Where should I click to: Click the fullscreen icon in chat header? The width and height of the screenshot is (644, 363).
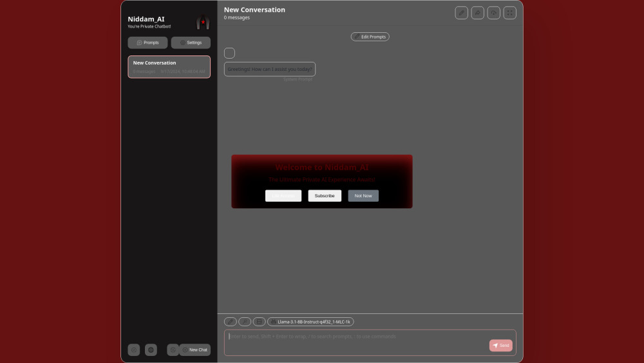pyautogui.click(x=509, y=13)
